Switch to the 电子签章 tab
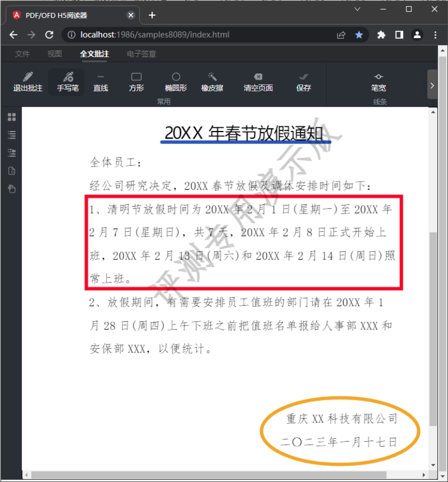The height and width of the screenshot is (482, 448). 141,54
